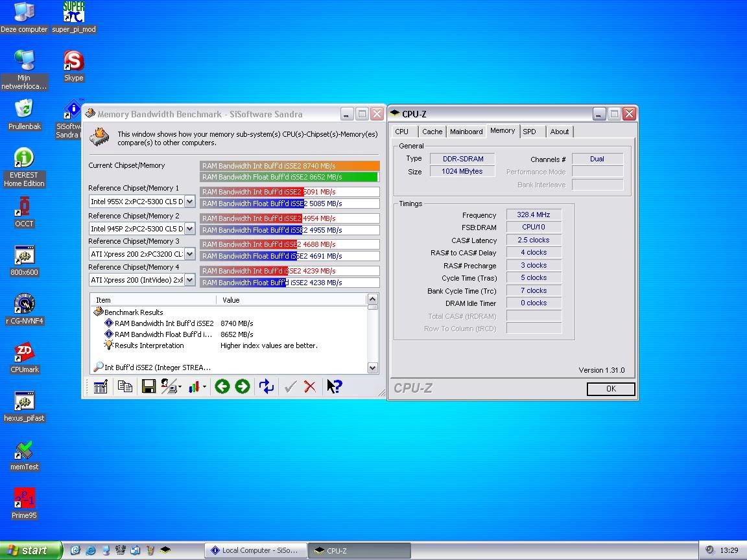The width and height of the screenshot is (747, 560).
Task: Click the Copy icon in Sandra toolbar
Action: (124, 386)
